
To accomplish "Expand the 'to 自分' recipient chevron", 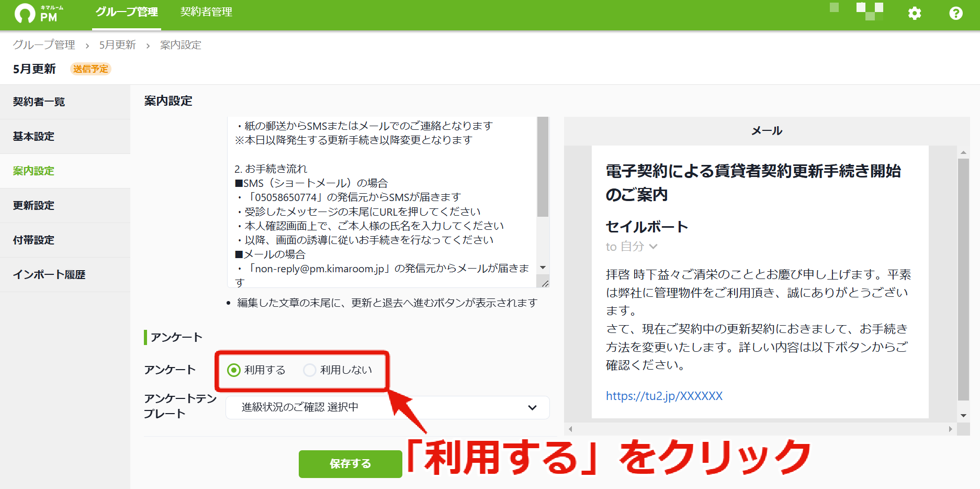I will coord(653,246).
